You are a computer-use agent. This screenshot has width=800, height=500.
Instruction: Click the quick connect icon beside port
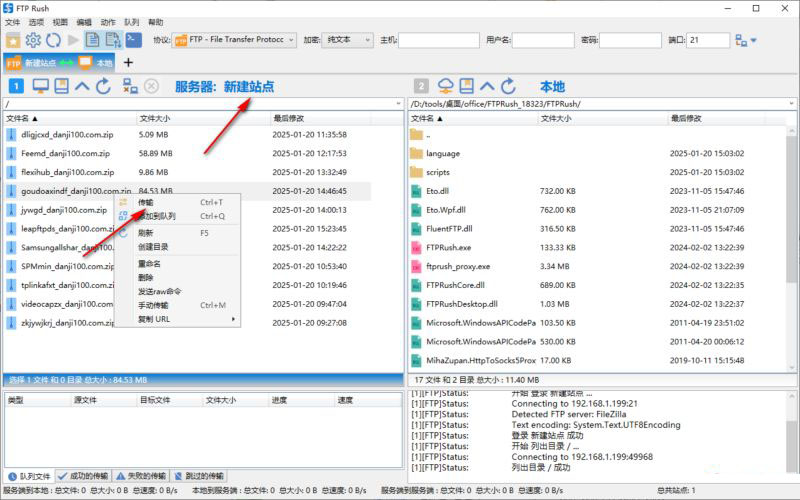(x=741, y=40)
